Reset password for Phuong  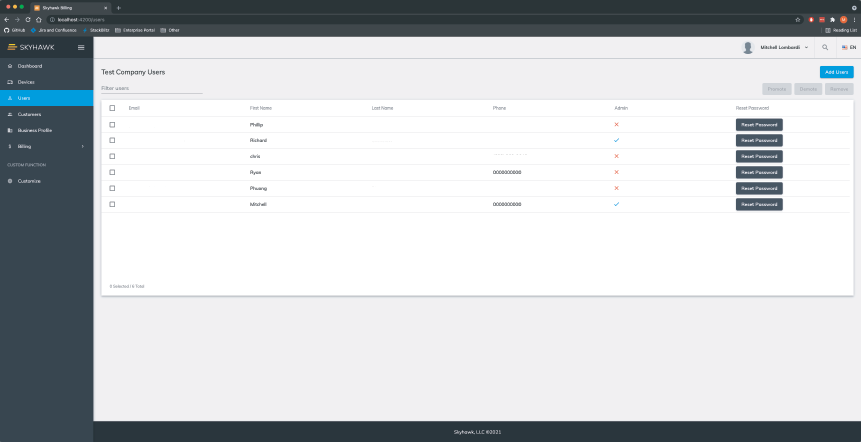coord(759,188)
